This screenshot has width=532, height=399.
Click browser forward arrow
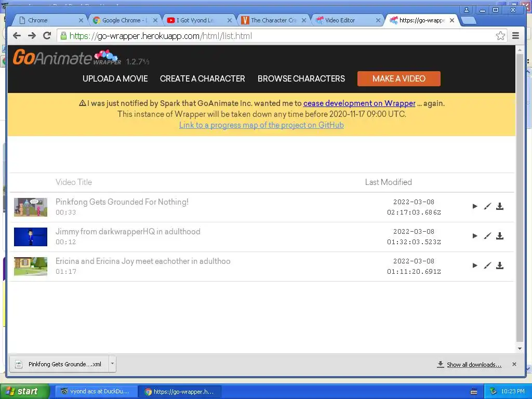click(x=32, y=36)
